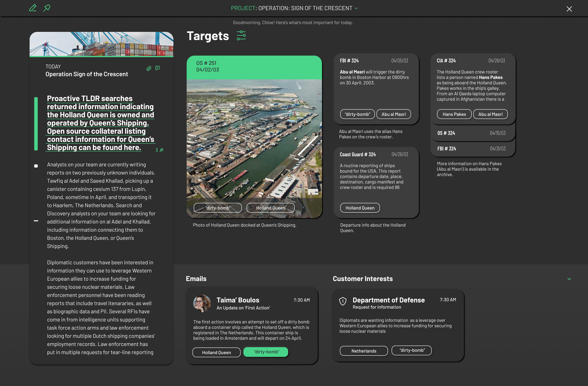Collapse the Customer Interests section
Viewport: 588px width, 386px height.
[569, 279]
